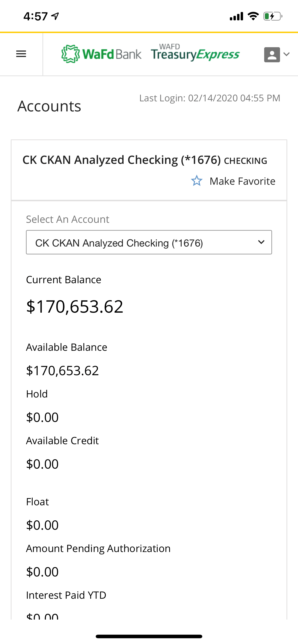The height and width of the screenshot is (644, 298).
Task: Click the account dropdown chevron arrow
Action: [x=261, y=242]
